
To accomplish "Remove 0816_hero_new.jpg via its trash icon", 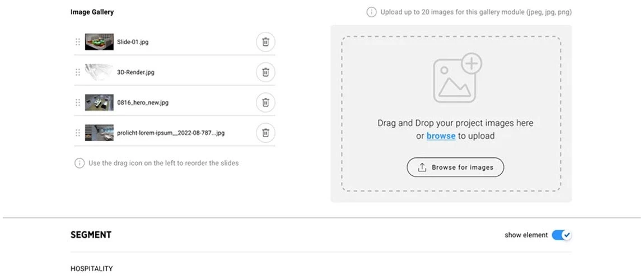I will coord(265,102).
